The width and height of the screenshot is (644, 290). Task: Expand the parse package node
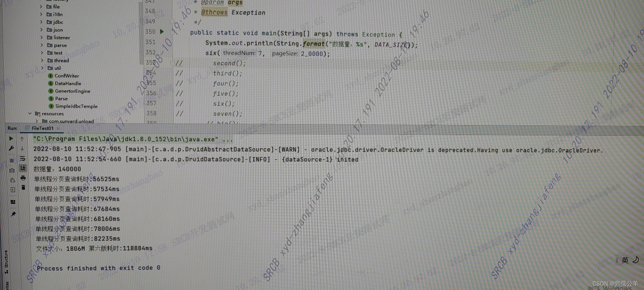point(42,45)
